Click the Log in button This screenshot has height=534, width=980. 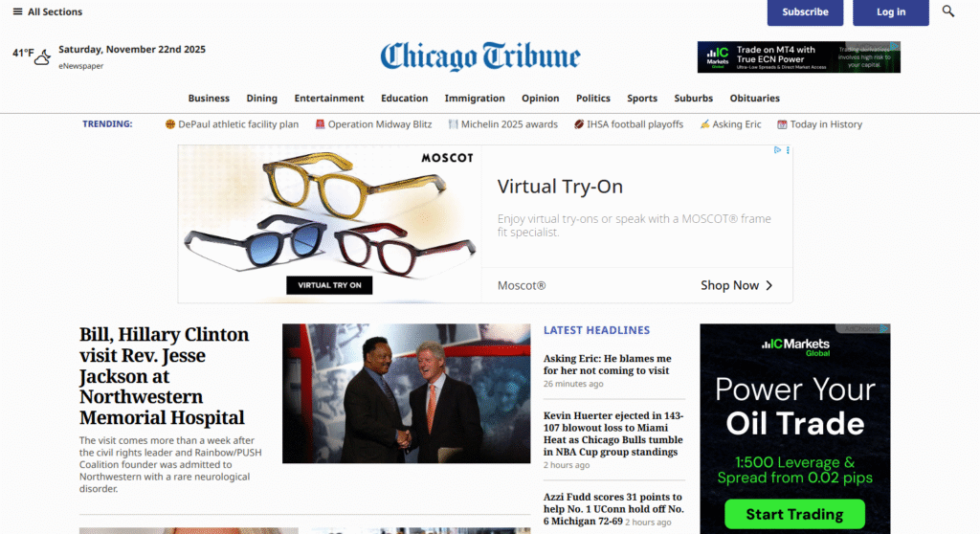coord(891,11)
